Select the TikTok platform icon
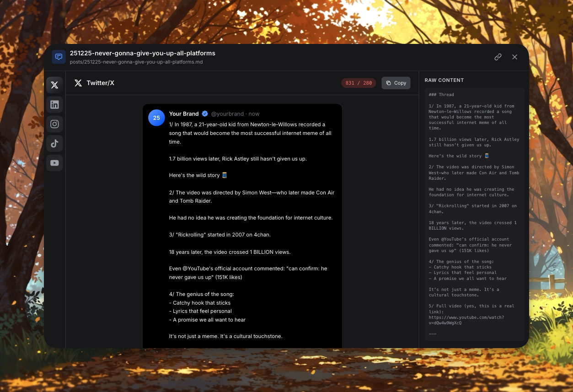Image resolution: width=573 pixels, height=392 pixels. tap(54, 143)
